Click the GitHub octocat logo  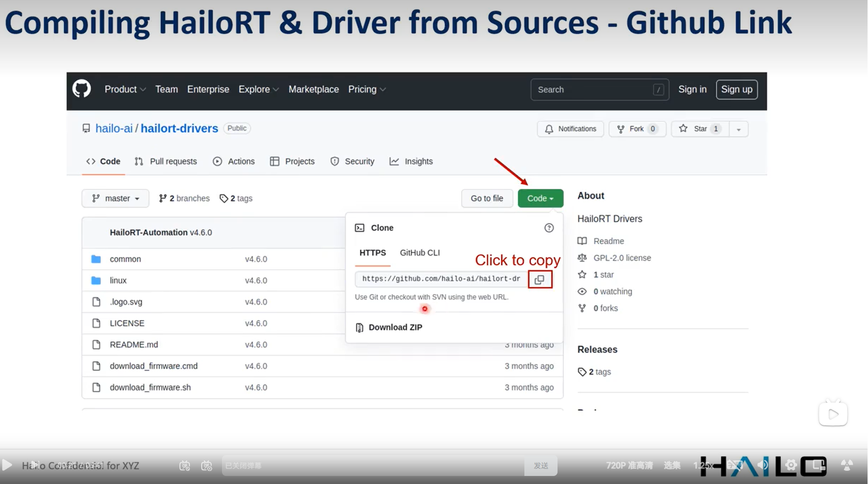(x=81, y=89)
